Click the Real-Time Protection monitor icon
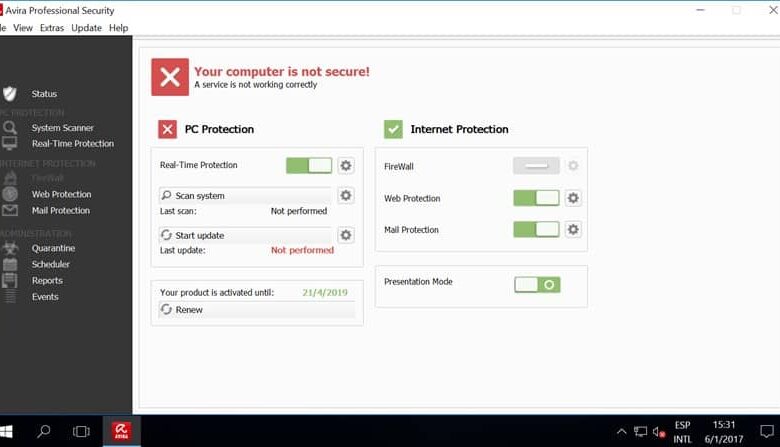The image size is (780, 447). (x=9, y=143)
